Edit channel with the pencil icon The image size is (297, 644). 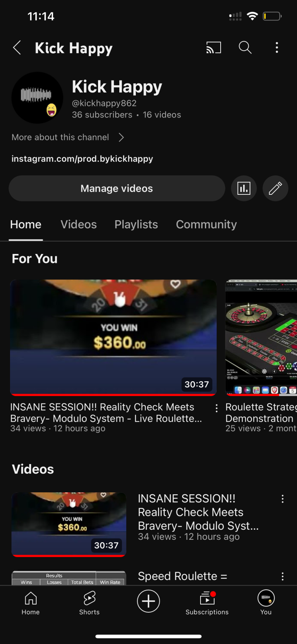point(275,188)
